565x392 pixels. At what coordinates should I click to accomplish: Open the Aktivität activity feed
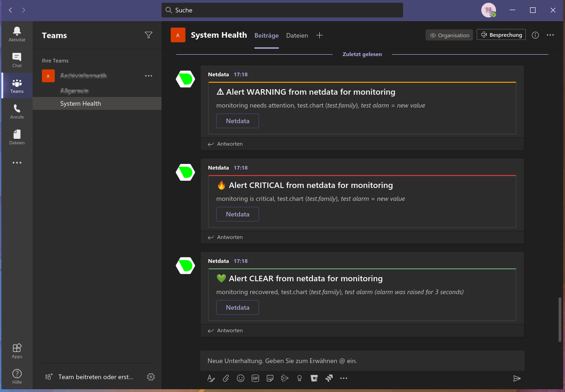click(x=17, y=34)
